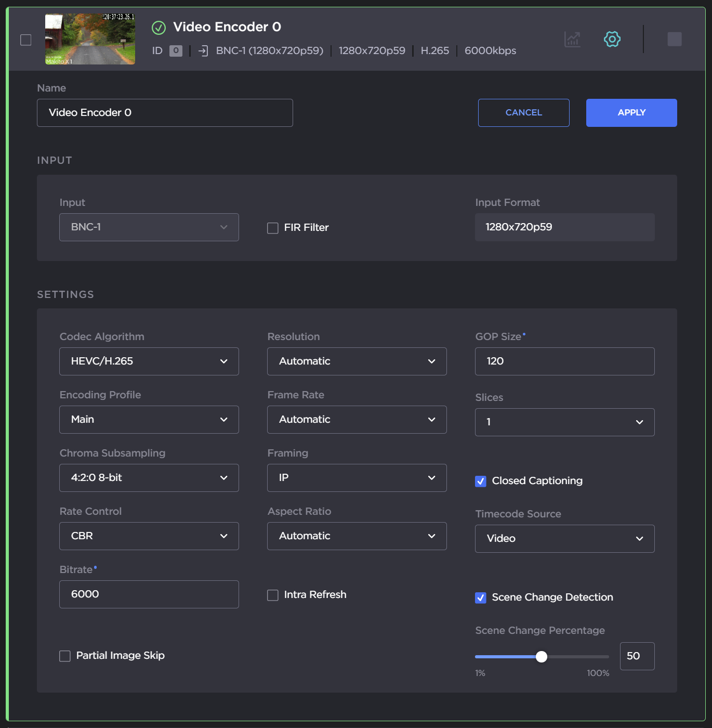Enable the FIR Filter checkbox
Screen dimensions: 712x728
pyautogui.click(x=272, y=228)
